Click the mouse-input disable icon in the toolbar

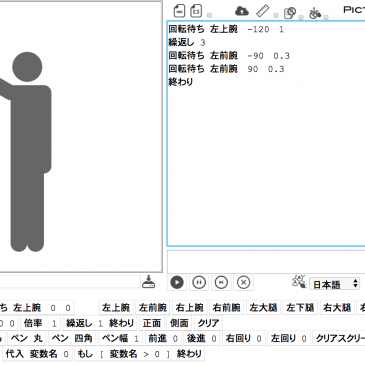coord(315,13)
